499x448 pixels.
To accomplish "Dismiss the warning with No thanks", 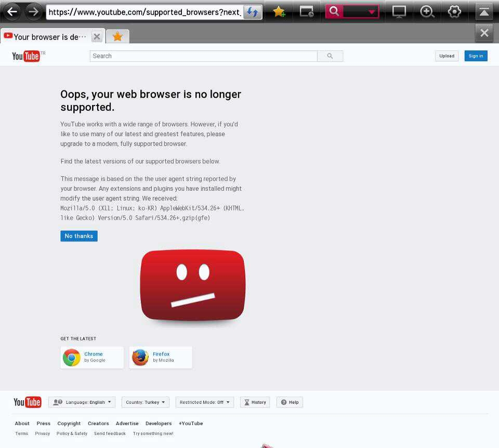I will [79, 236].
